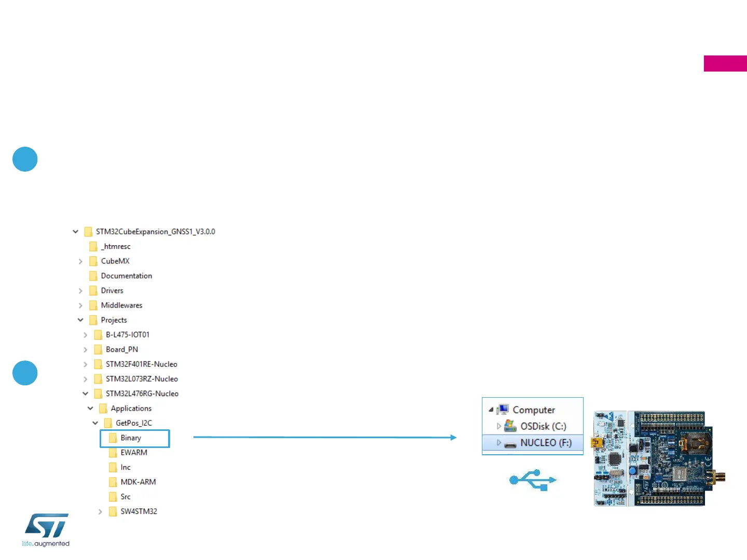
Task: Collapse the Computer node triangle
Action: [491, 410]
